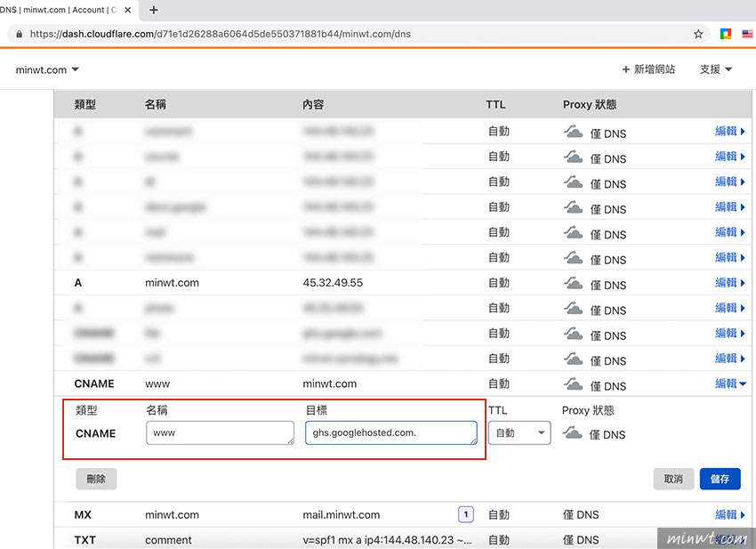Click 僅 DNS in the MX row
The height and width of the screenshot is (549, 756).
click(x=581, y=515)
